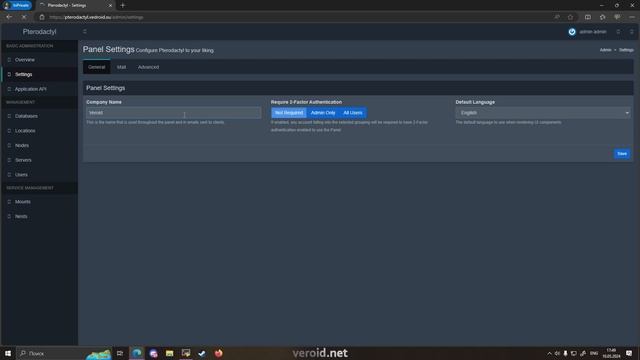Open Mounts in the sidebar
This screenshot has width=640, height=360.
click(x=39, y=202)
